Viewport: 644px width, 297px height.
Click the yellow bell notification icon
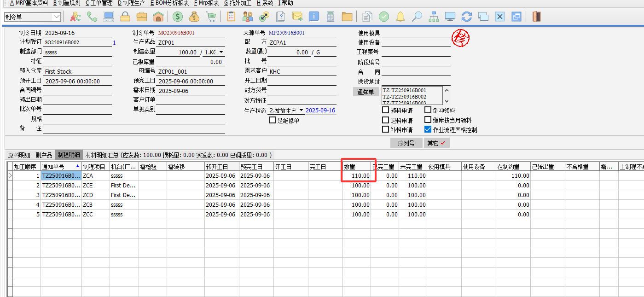tap(400, 17)
